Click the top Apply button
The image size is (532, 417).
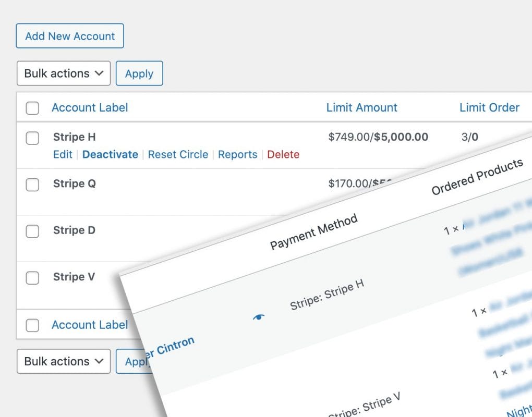pos(139,73)
